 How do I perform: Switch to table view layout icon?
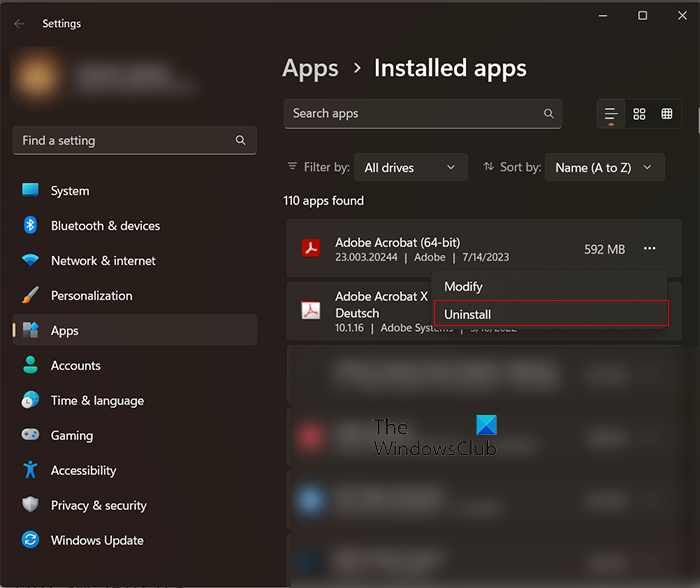tap(667, 114)
